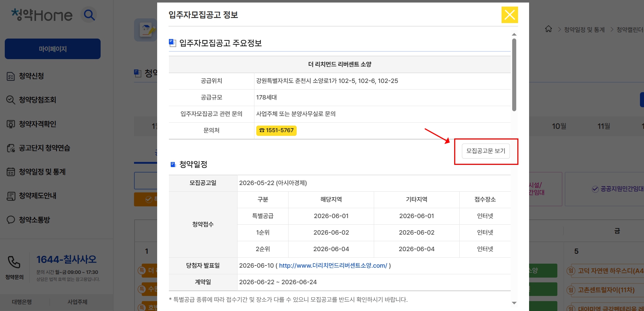Open 청약제도안내 in the sidebar
Image resolution: width=644 pixels, height=311 pixels.
[x=37, y=196]
